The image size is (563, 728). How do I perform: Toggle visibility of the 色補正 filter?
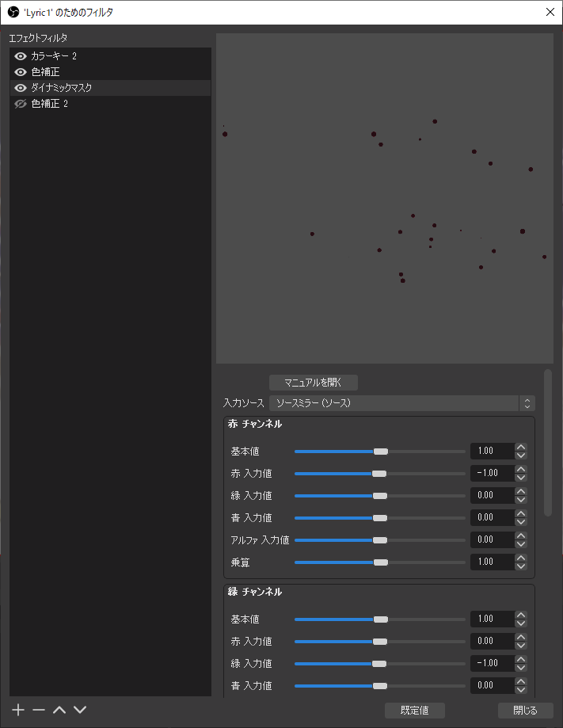coord(21,72)
